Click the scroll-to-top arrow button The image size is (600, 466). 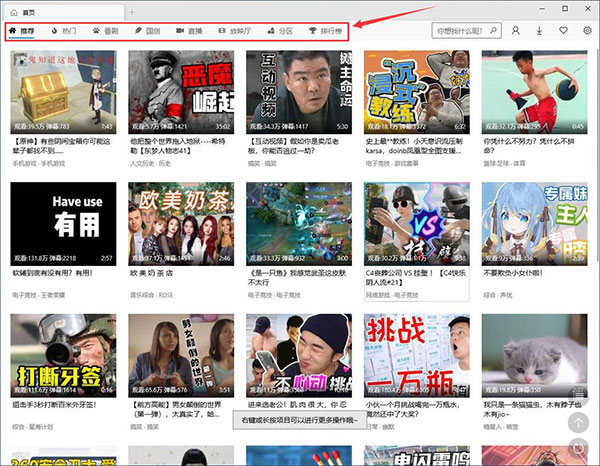(x=578, y=423)
